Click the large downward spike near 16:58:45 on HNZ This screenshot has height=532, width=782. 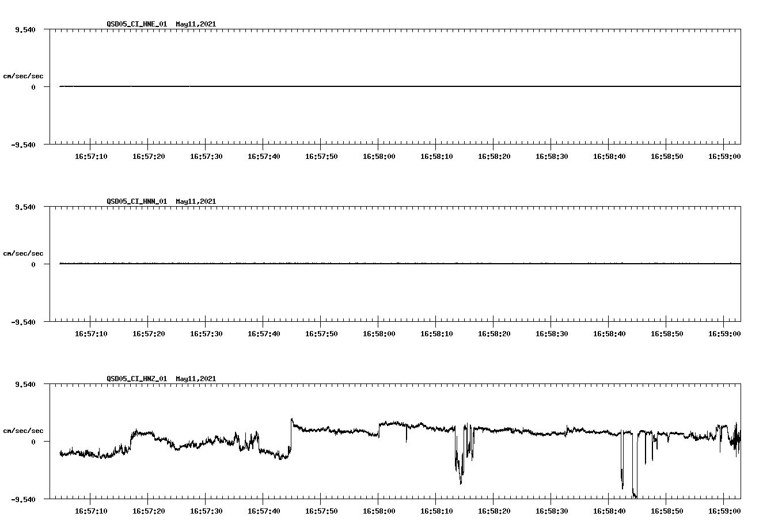pos(635,472)
